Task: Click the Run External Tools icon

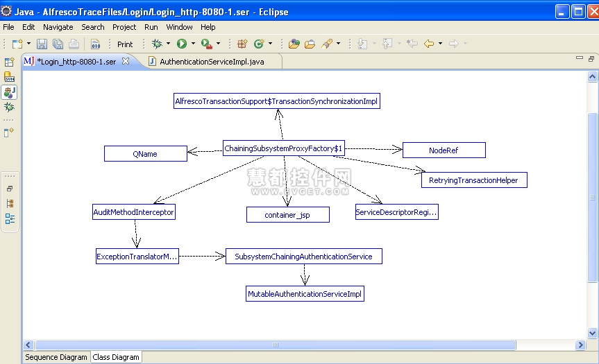Action: point(207,44)
